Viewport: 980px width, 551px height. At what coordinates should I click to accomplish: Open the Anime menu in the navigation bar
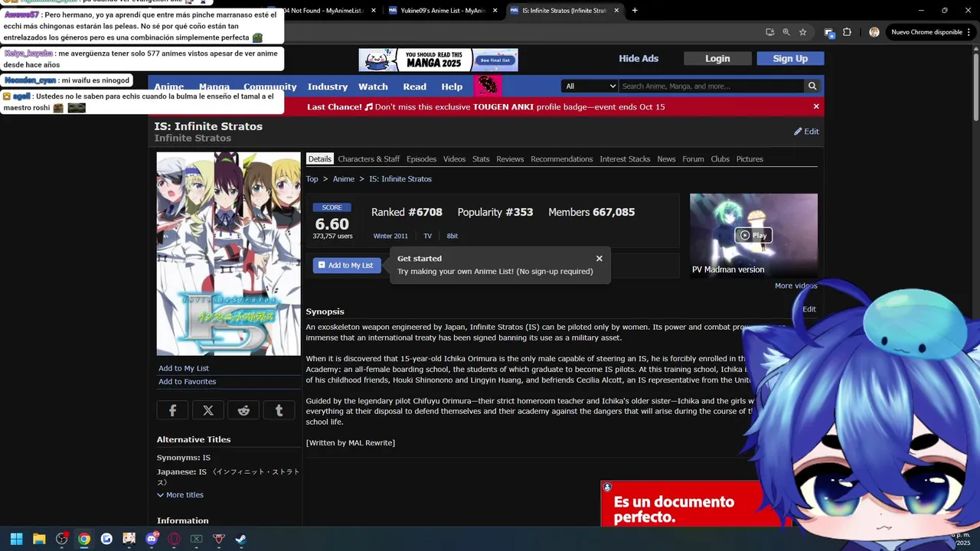(x=169, y=86)
